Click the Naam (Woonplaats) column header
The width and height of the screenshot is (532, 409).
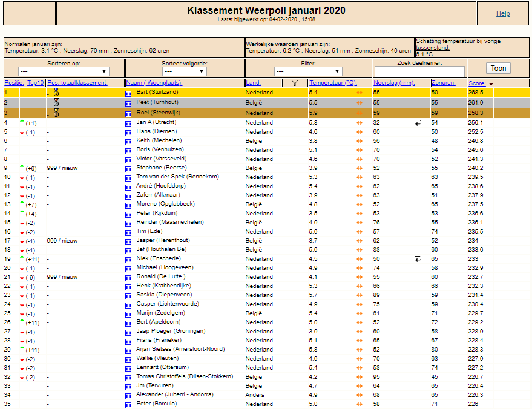[x=154, y=83]
